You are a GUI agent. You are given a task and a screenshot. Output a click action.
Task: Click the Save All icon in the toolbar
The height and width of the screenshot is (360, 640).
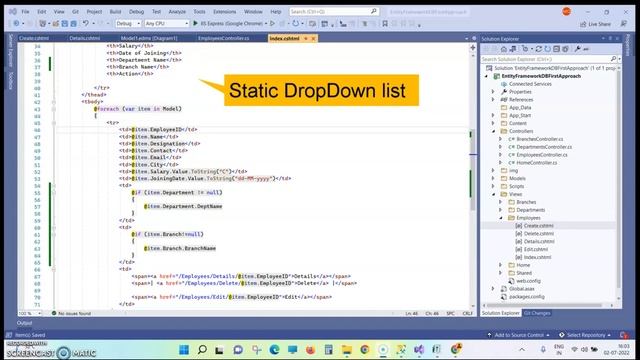[73, 24]
